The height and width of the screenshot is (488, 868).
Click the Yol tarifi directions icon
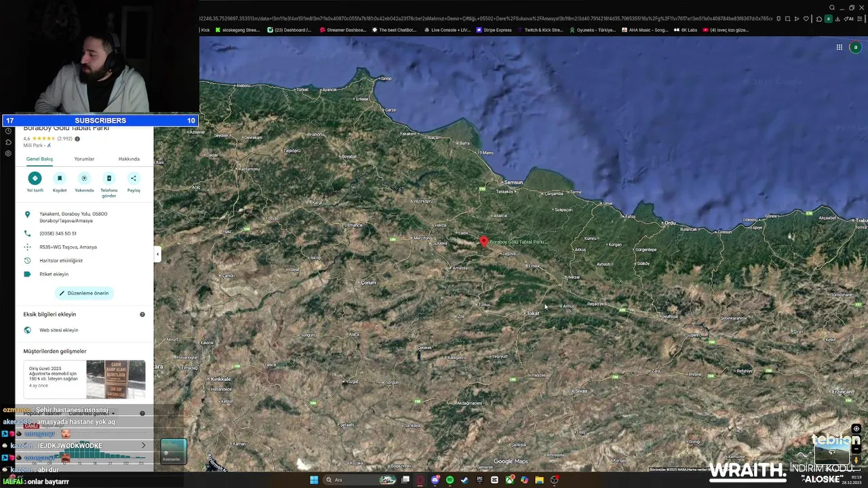click(x=35, y=178)
